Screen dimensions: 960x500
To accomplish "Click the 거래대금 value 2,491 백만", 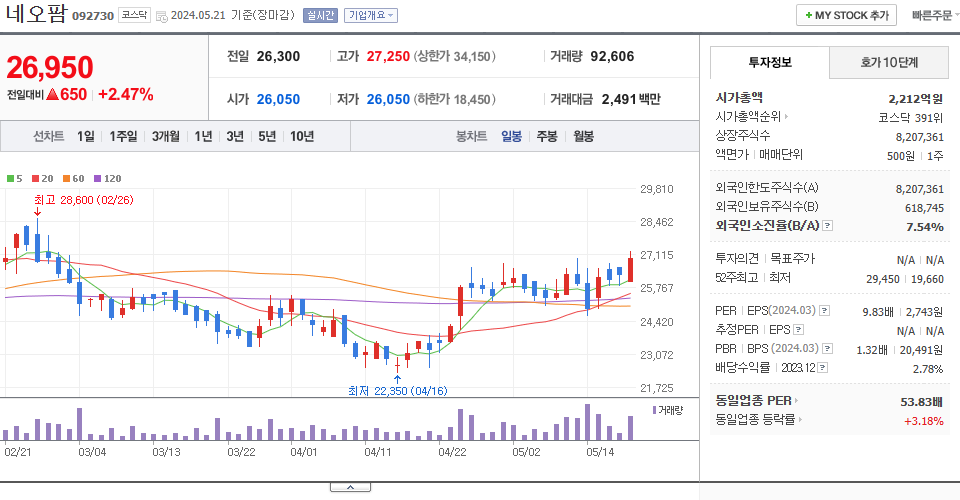I will pos(631,99).
